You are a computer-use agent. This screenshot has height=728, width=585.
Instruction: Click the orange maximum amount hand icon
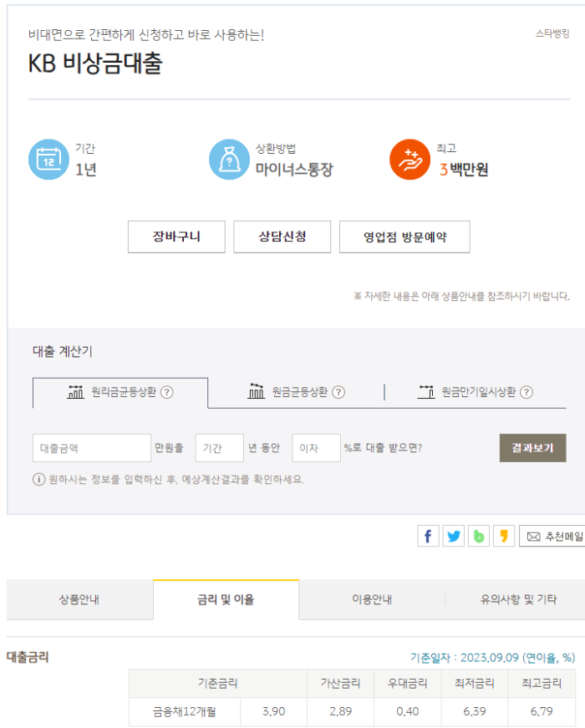[410, 160]
